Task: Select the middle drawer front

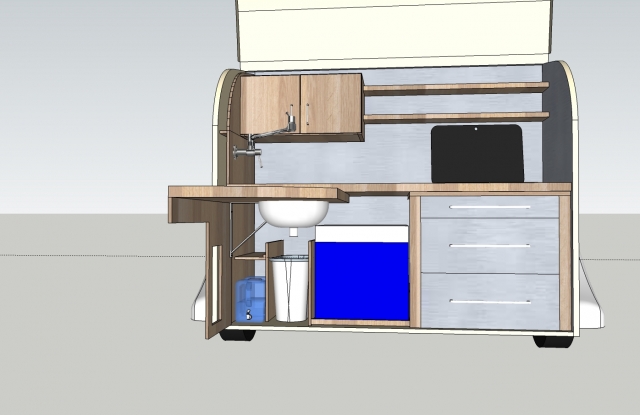Action: click(x=490, y=246)
